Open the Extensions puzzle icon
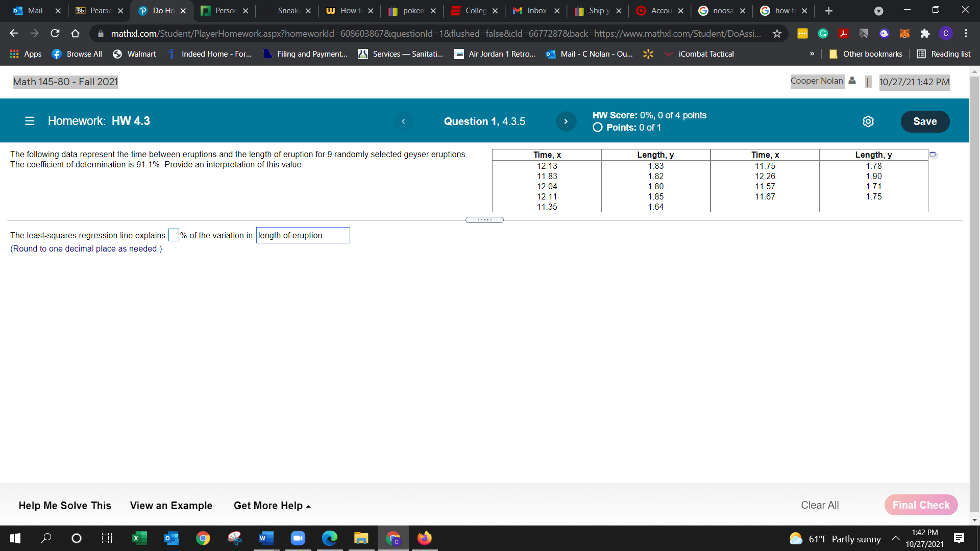The height and width of the screenshot is (551, 980). 925,34
